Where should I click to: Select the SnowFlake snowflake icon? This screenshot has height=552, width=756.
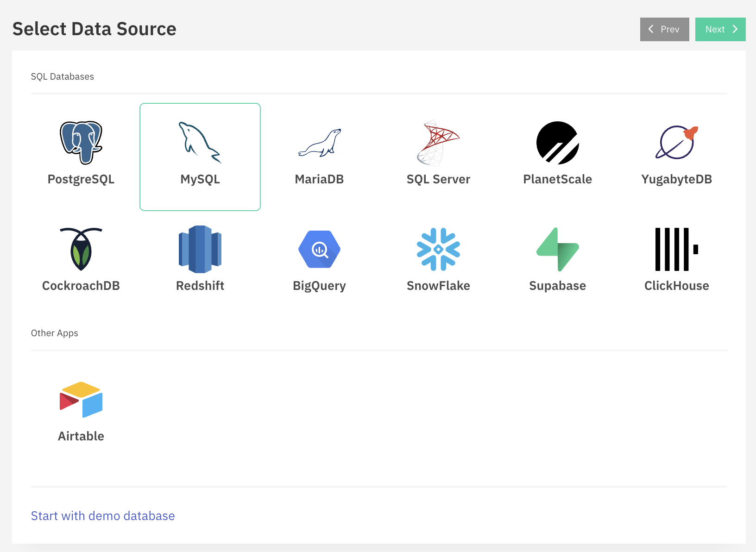(x=438, y=249)
